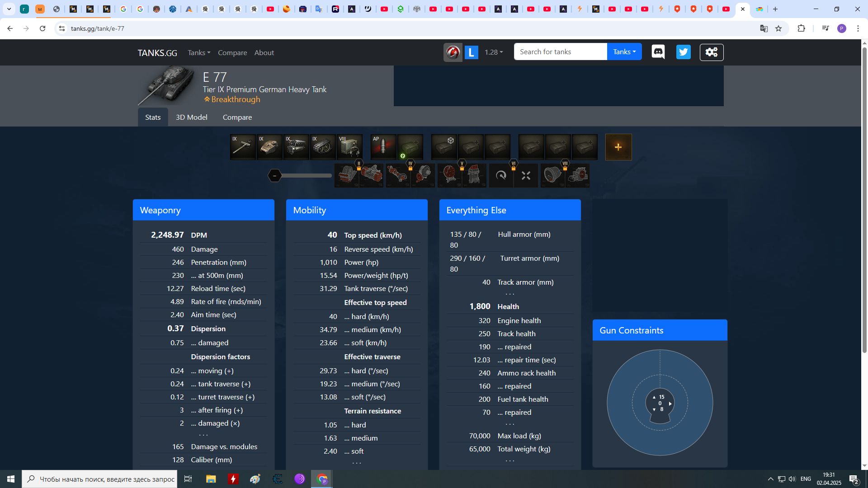This screenshot has height=488, width=868.
Task: Bookmark this page with the star icon
Action: (x=778, y=28)
